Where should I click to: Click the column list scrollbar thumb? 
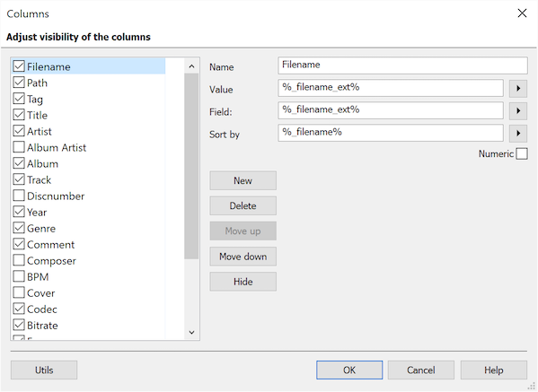(191, 166)
